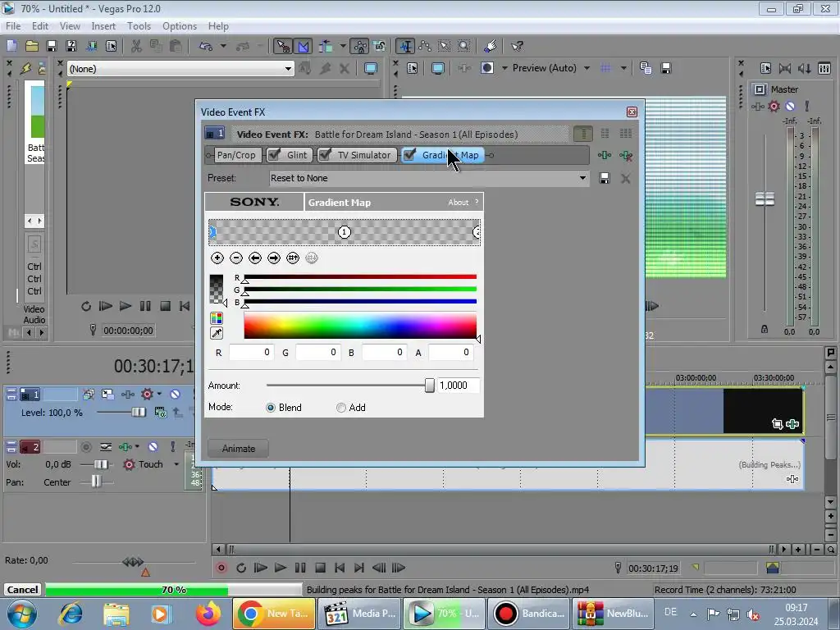Open the Preset dropdown showing Reset to None

pyautogui.click(x=582, y=178)
